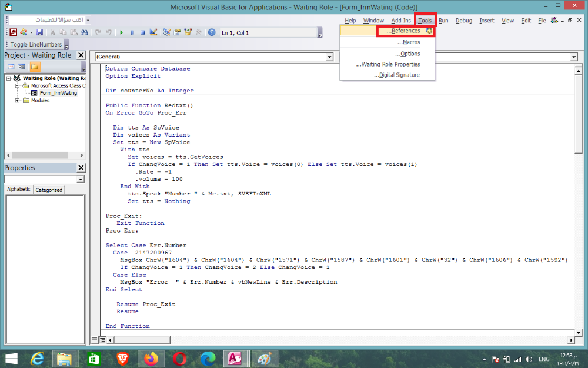
Task: Open the Insert Module dropdown arrow
Action: (31, 32)
